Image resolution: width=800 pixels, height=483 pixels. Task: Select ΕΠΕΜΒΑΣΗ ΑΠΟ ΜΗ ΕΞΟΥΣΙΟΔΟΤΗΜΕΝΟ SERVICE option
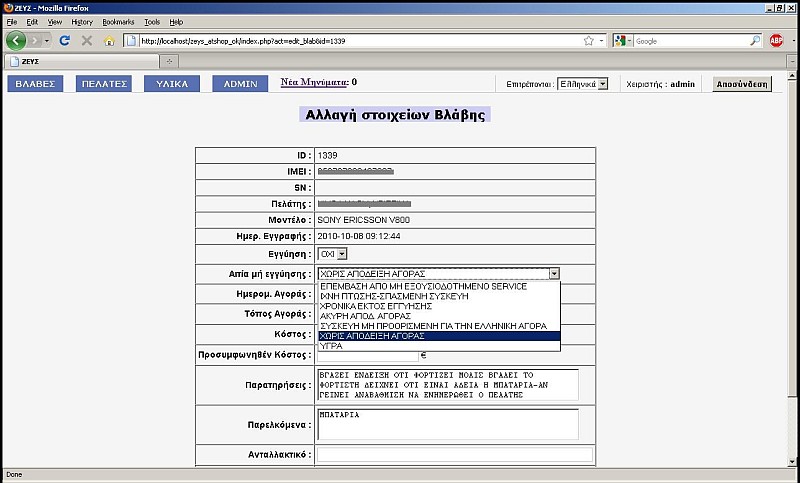pyautogui.click(x=439, y=286)
